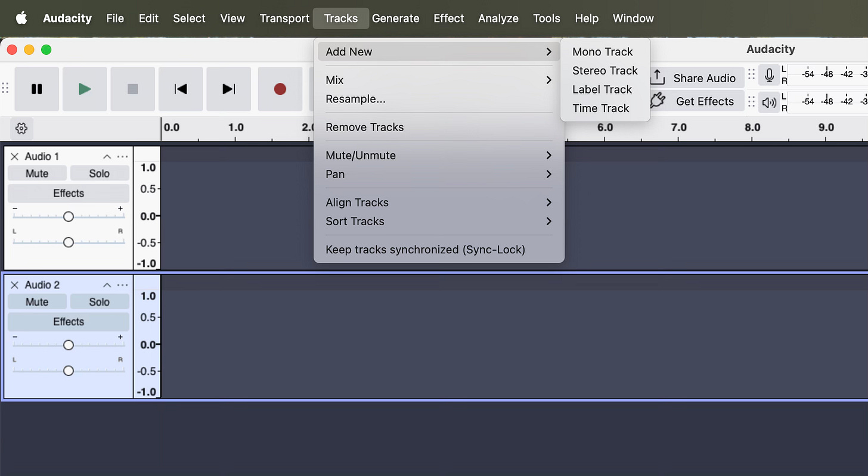Expand the Sort Tracks submenu

439,222
